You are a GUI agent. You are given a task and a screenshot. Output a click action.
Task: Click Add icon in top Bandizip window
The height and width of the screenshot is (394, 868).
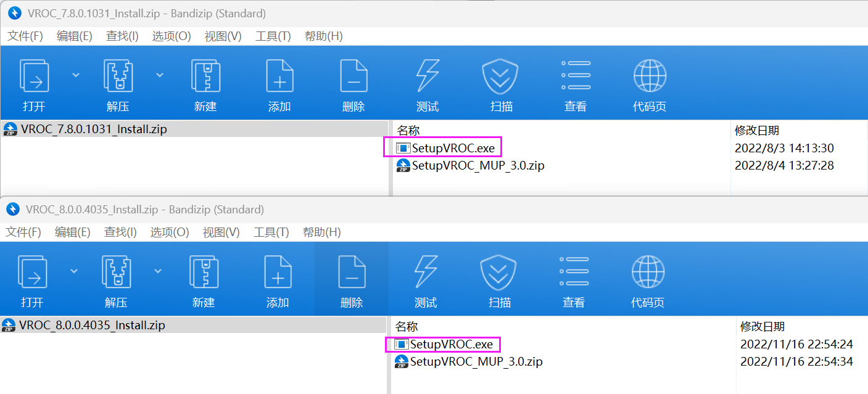tap(279, 76)
